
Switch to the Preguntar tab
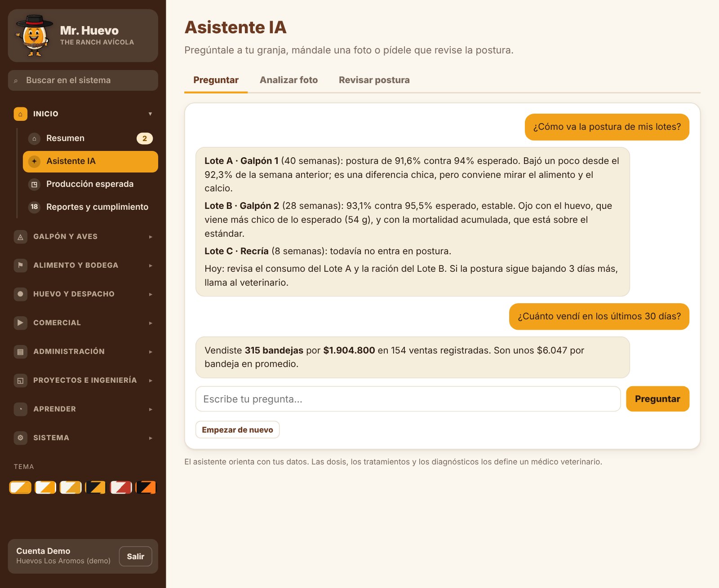click(x=216, y=80)
